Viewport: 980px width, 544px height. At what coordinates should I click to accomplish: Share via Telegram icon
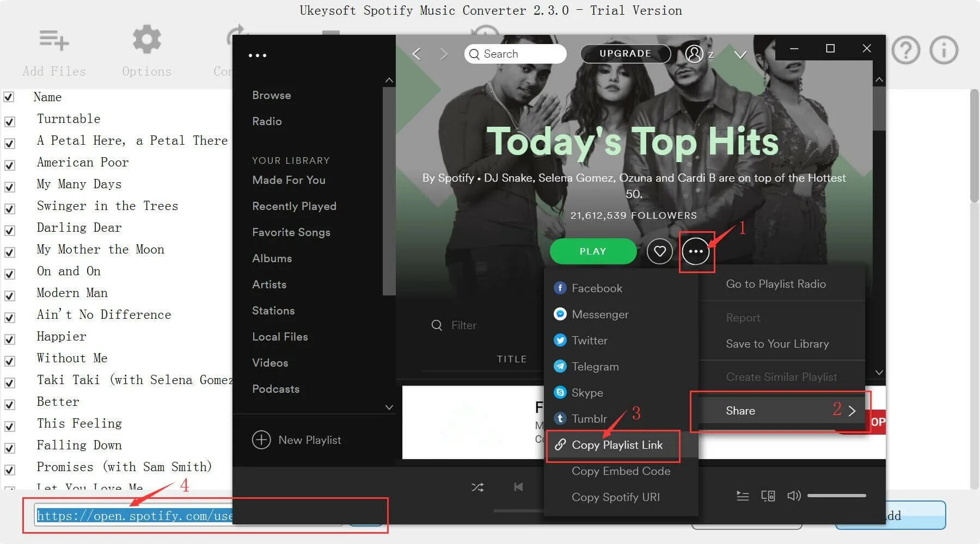point(560,366)
